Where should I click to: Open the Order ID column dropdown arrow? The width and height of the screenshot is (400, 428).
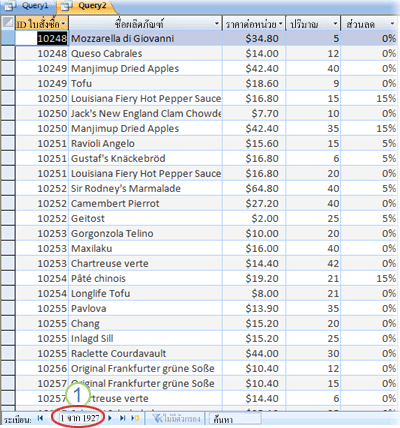63,24
